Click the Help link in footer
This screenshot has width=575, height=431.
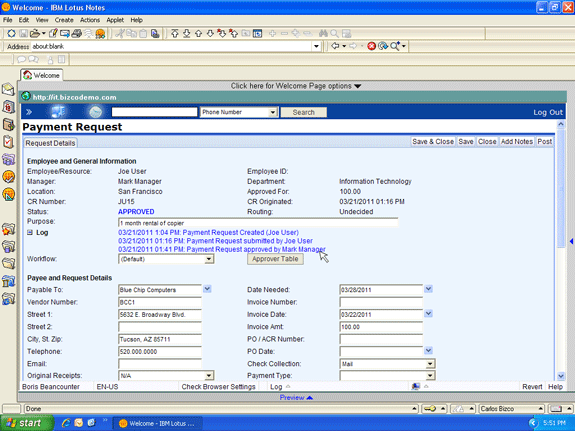(x=555, y=387)
